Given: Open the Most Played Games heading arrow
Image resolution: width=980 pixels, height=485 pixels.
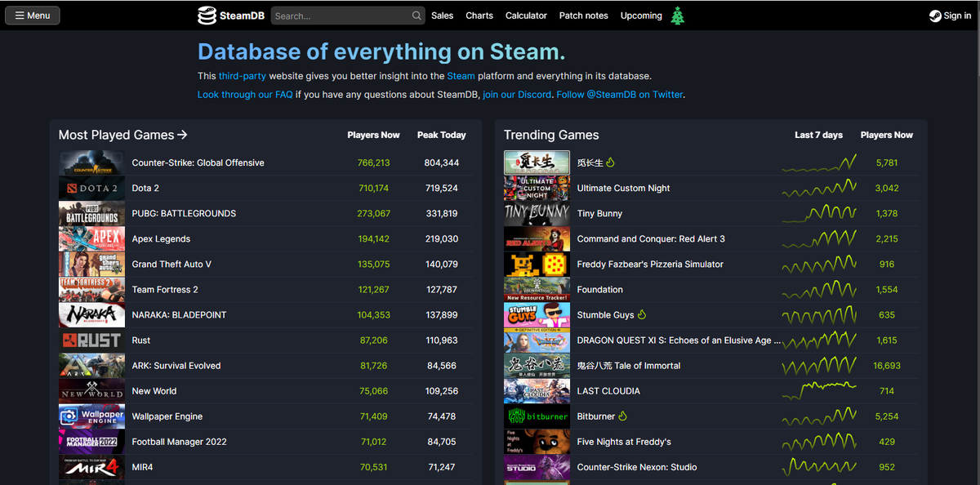Looking at the screenshot, I should click(x=183, y=135).
